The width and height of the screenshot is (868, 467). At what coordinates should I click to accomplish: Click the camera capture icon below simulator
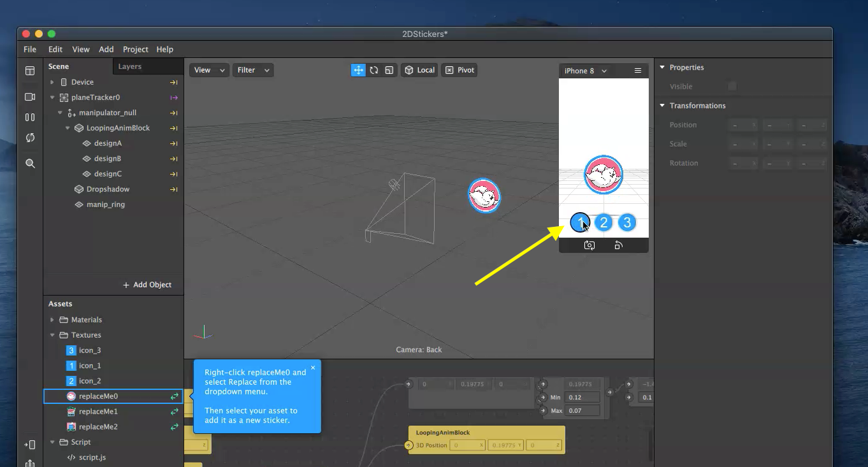[589, 245]
